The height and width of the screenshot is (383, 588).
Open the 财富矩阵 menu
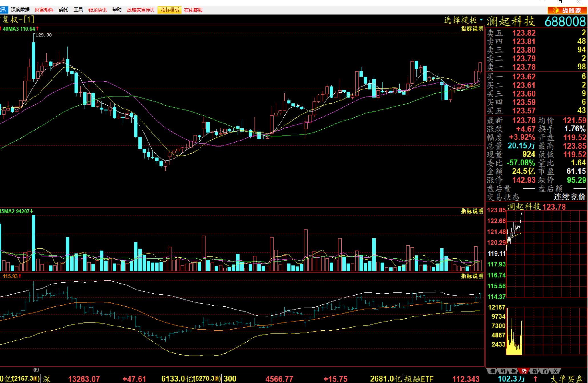click(x=44, y=10)
